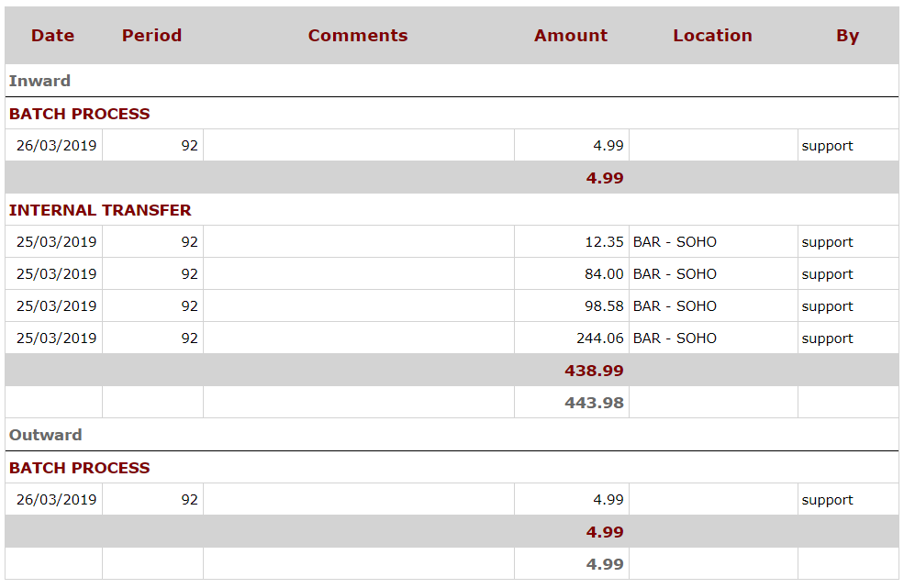904x588 pixels.
Task: Sort the table by the Comments column header
Action: [x=357, y=35]
